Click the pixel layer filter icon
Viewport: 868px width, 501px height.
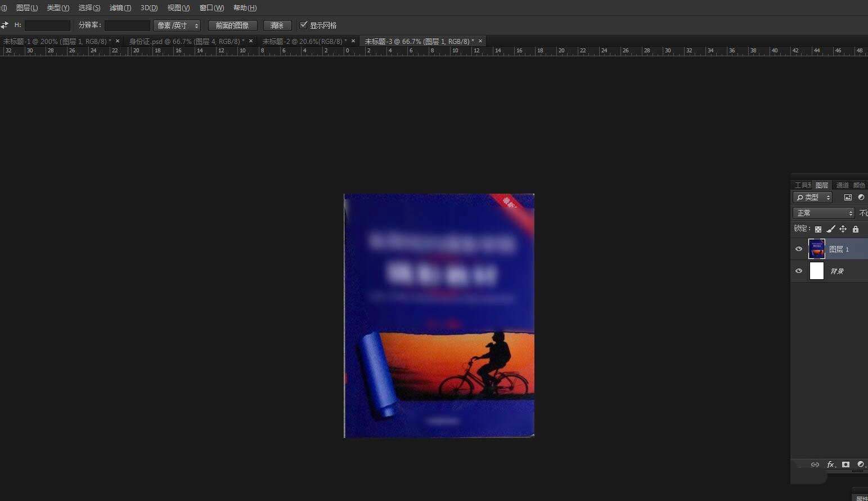click(848, 197)
